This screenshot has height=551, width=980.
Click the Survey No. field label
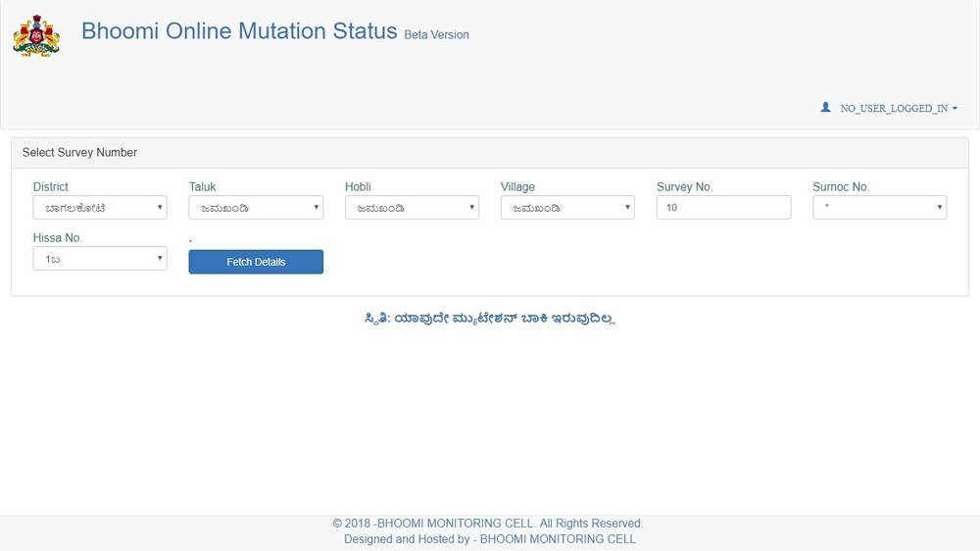tap(684, 187)
